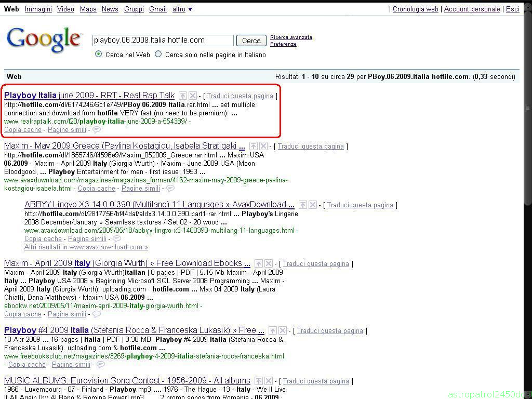This screenshot has width=532, height=399.
Task: Open the 'Maxim - May 2009 Greece' result title
Action: click(125, 146)
